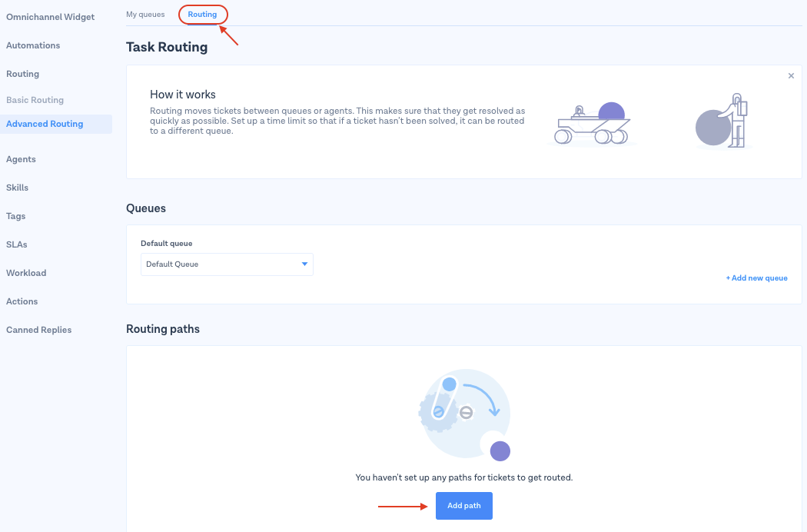807x532 pixels.
Task: Open Omnichannel Widget in the sidebar
Action: click(51, 17)
